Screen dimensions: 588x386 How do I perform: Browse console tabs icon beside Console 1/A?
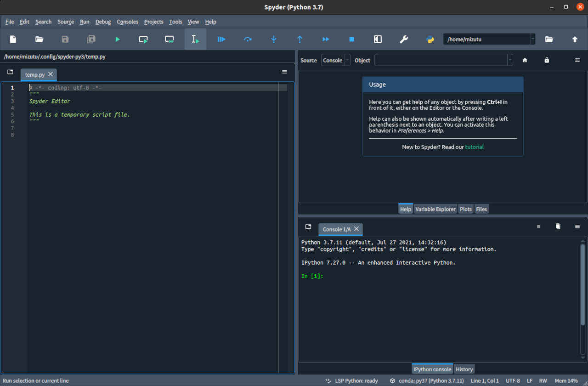coord(308,227)
